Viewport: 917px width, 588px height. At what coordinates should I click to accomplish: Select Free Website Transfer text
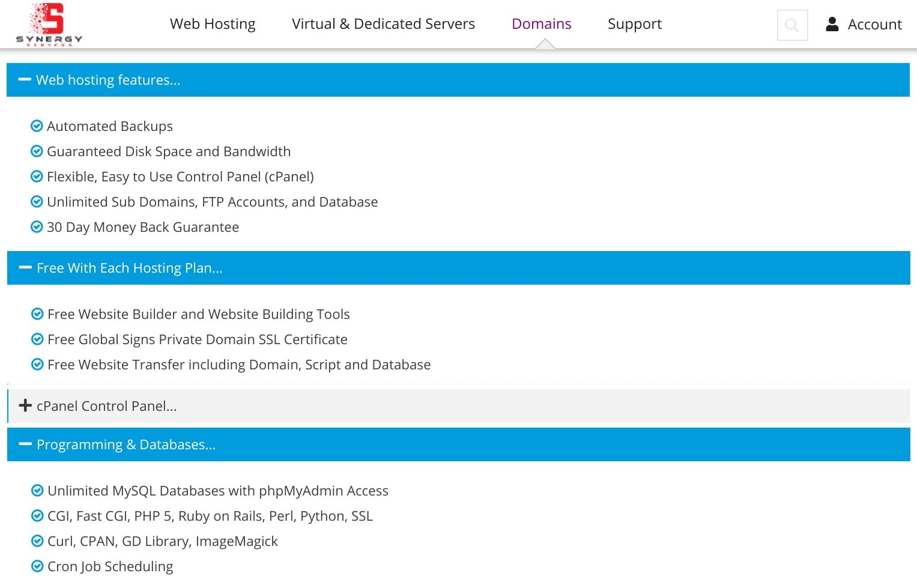pos(239,365)
